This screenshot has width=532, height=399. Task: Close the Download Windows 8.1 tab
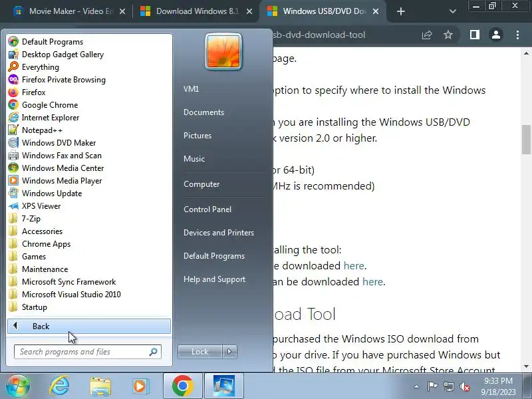click(249, 11)
